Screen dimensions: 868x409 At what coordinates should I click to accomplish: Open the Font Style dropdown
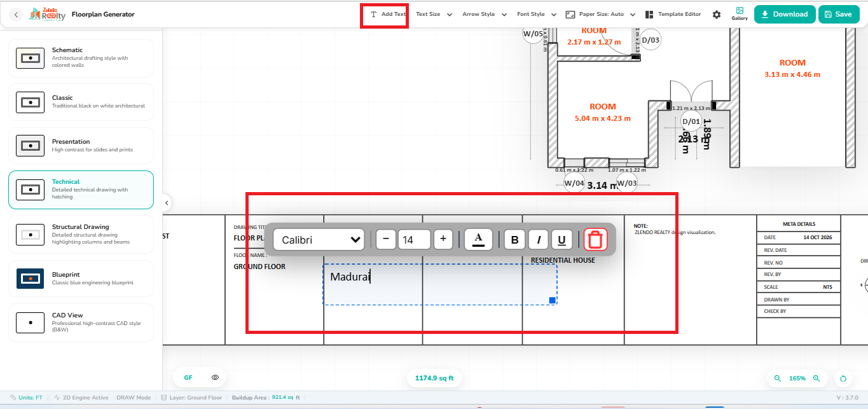click(537, 14)
